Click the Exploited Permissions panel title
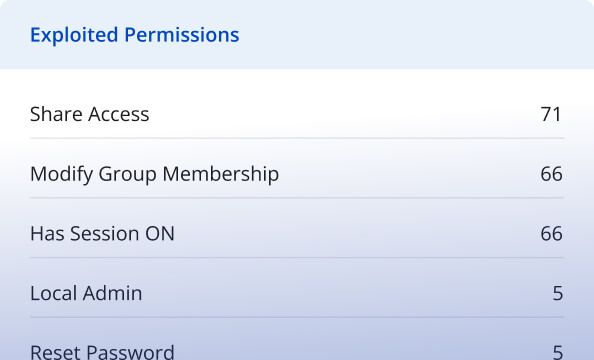Image resolution: width=594 pixels, height=360 pixels. (x=134, y=35)
